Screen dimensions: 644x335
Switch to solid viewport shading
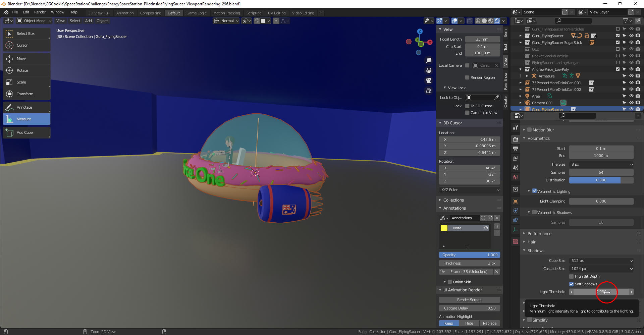tap(484, 21)
